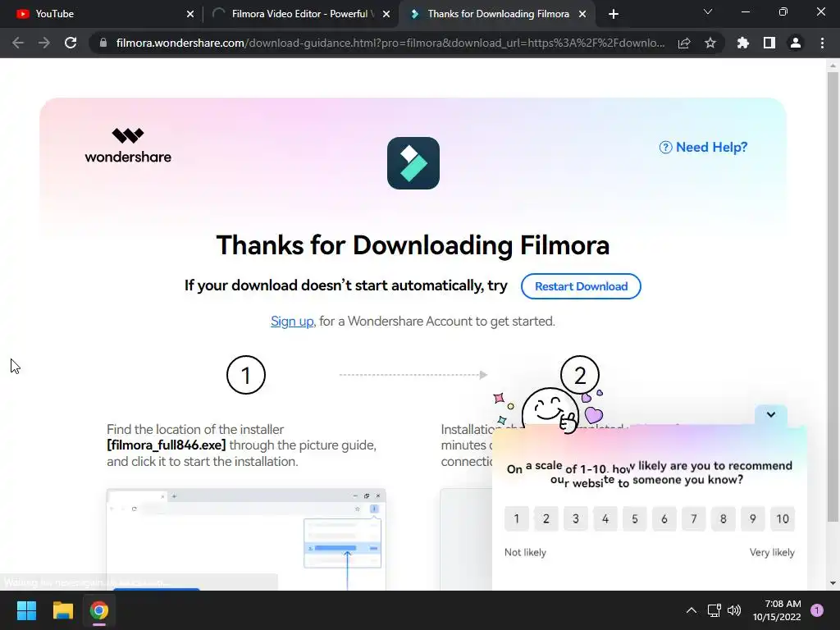Open the notification center badge
This screenshot has width=840, height=630.
(816, 610)
